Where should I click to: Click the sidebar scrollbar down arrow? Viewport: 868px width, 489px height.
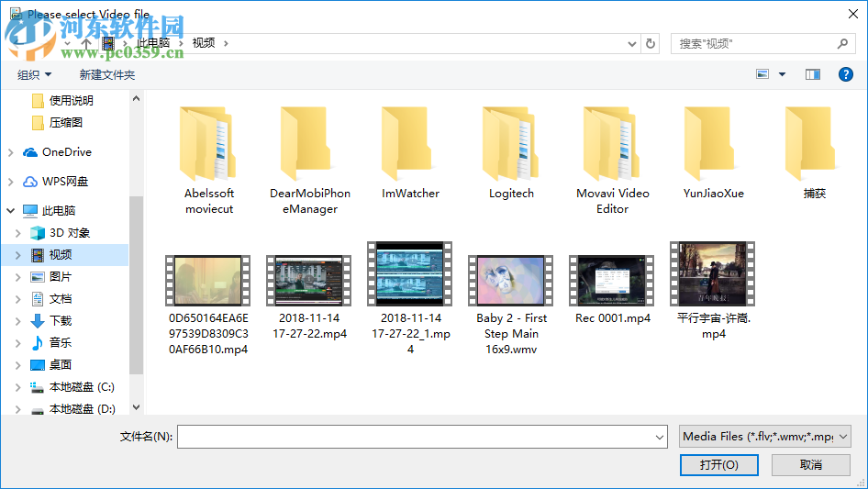(136, 407)
